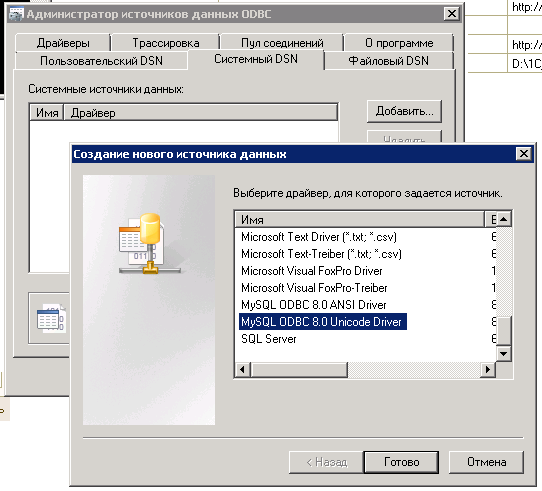Screen dimensions: 542x491
Task: Open the Файловый DSN tab
Action: coord(389,61)
